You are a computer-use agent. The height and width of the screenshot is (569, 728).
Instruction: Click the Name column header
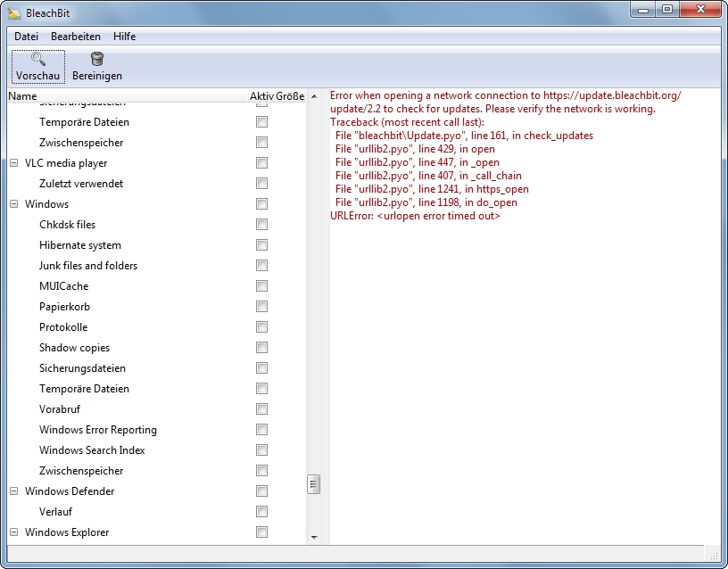[128, 96]
